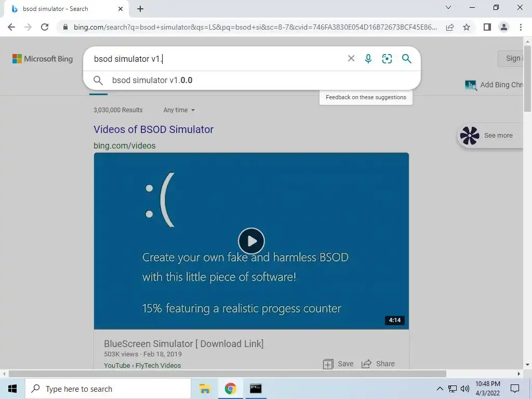This screenshot has width=532, height=399.
Task: Open the BlueScreen Simulator video thumbnail
Action: point(251,241)
